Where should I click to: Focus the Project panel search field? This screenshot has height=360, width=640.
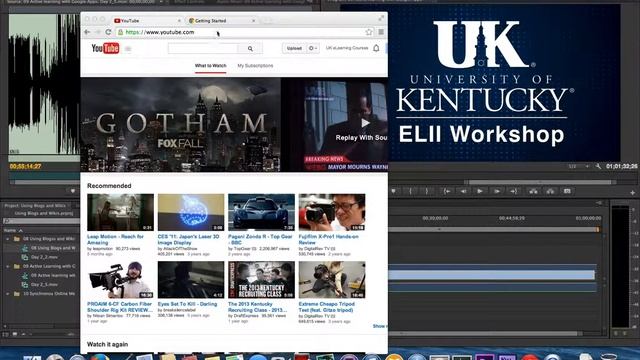[x=41, y=221]
